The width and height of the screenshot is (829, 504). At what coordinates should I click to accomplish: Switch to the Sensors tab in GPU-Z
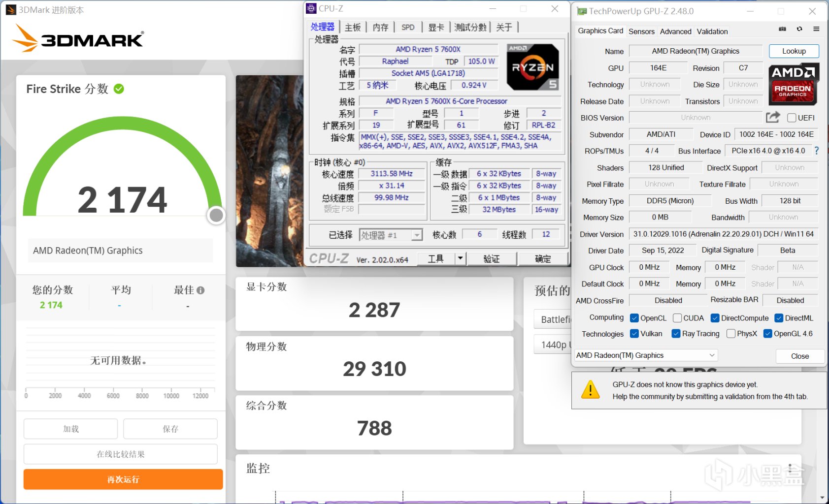(x=641, y=31)
